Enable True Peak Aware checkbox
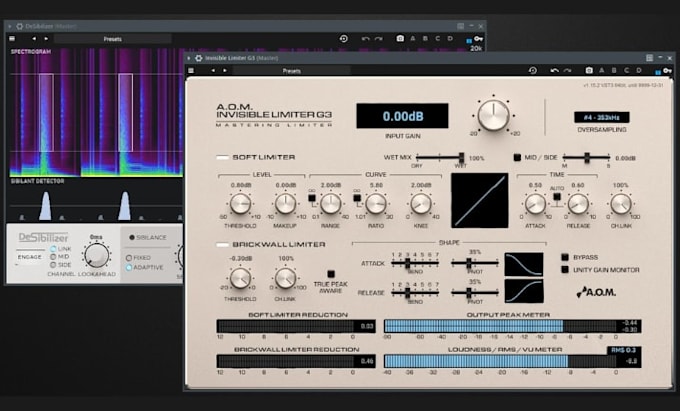 (x=331, y=274)
